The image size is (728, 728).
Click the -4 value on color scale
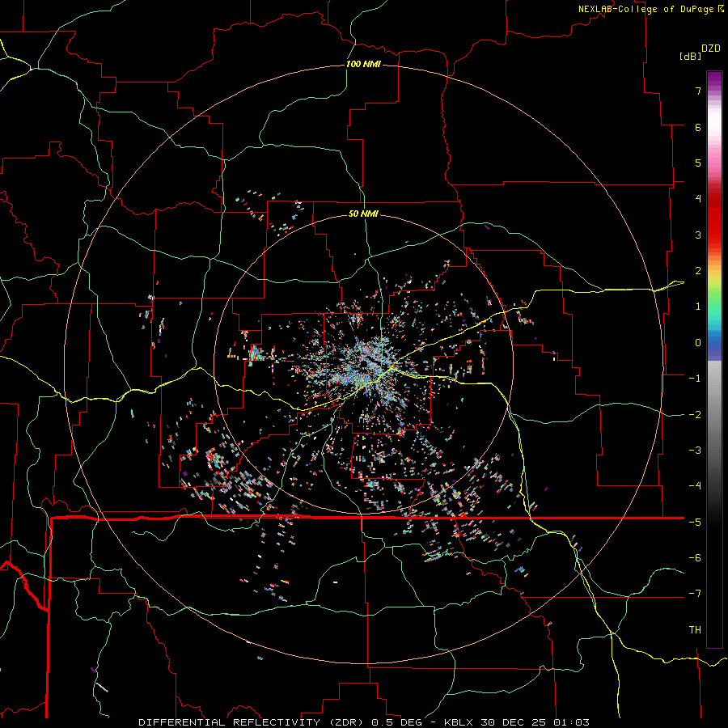coord(695,486)
